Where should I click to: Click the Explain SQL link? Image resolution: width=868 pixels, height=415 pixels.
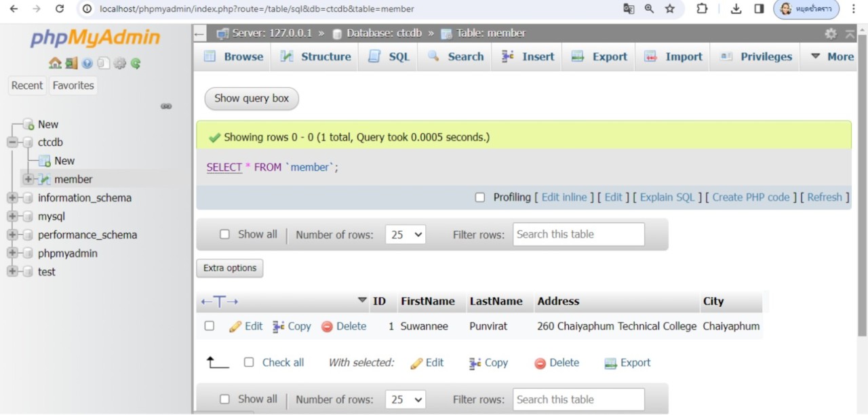pos(667,197)
